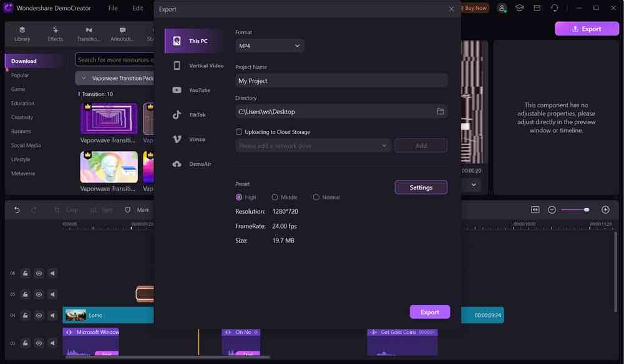Screen dimensions: 624x364
Task: Mute track 03 speaker icon
Action: click(52, 343)
